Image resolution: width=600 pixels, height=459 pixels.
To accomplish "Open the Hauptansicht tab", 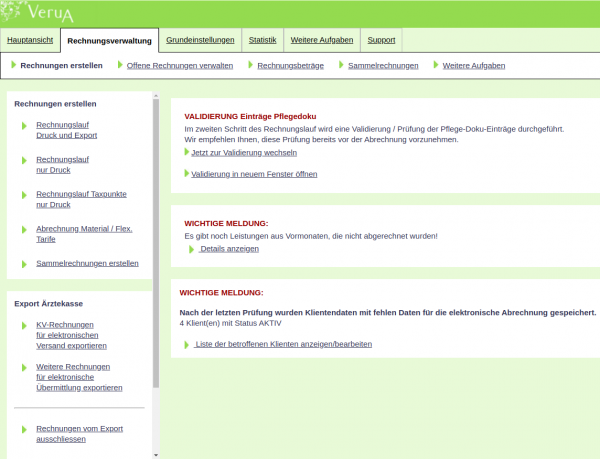I will [x=30, y=40].
